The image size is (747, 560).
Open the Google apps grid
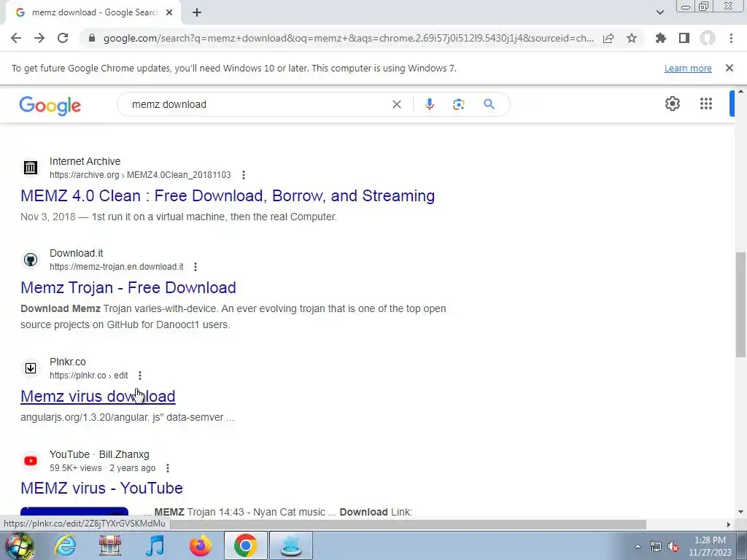point(706,104)
